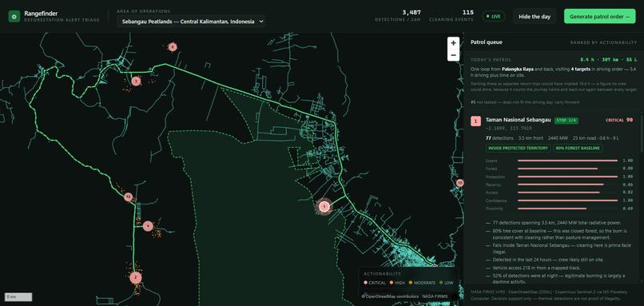Click the 80% FOREST BASELINE tag
Viewport: 644px width, 306px height.
(578, 148)
